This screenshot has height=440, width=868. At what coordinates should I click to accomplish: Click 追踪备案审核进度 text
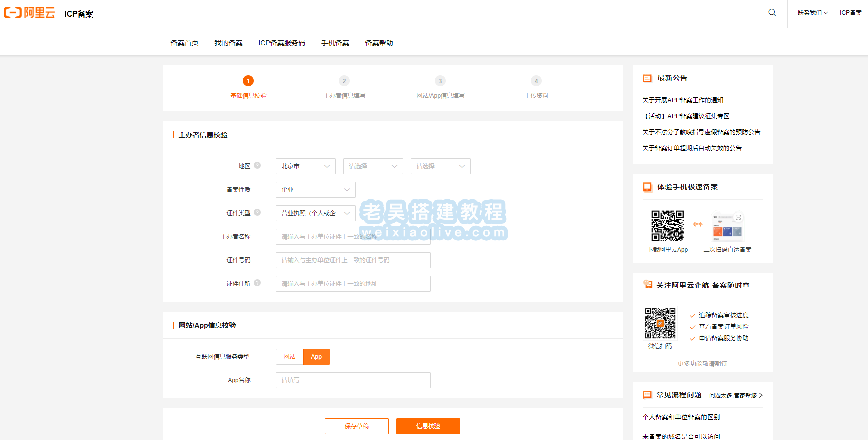point(724,315)
